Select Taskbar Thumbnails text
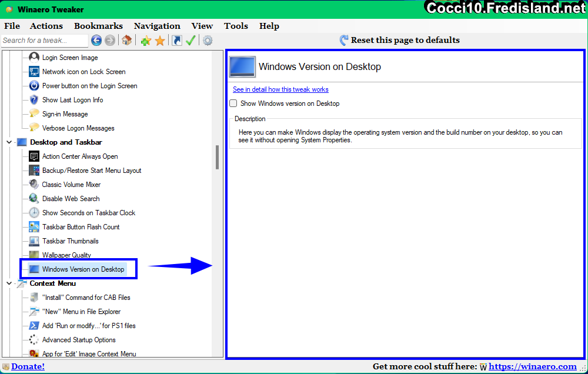588x374 pixels. pyautogui.click(x=70, y=241)
